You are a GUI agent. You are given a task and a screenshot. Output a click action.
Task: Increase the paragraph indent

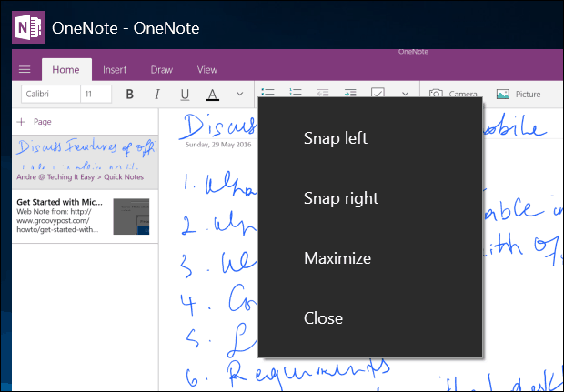pos(350,93)
